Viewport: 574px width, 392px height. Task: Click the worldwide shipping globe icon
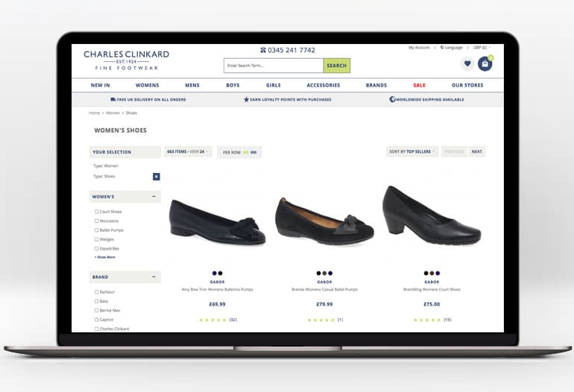click(x=392, y=99)
